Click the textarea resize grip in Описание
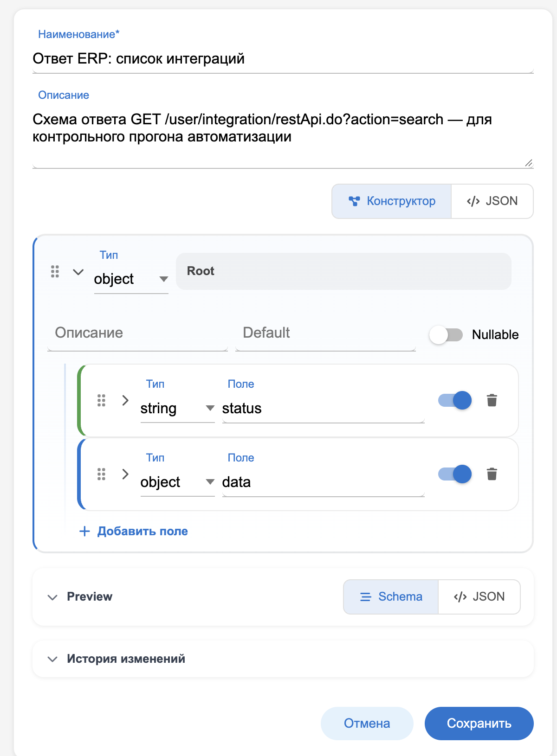 point(529,163)
